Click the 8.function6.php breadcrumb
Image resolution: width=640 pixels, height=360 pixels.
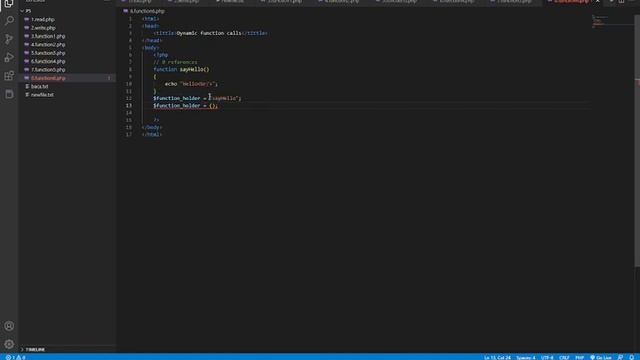click(147, 11)
